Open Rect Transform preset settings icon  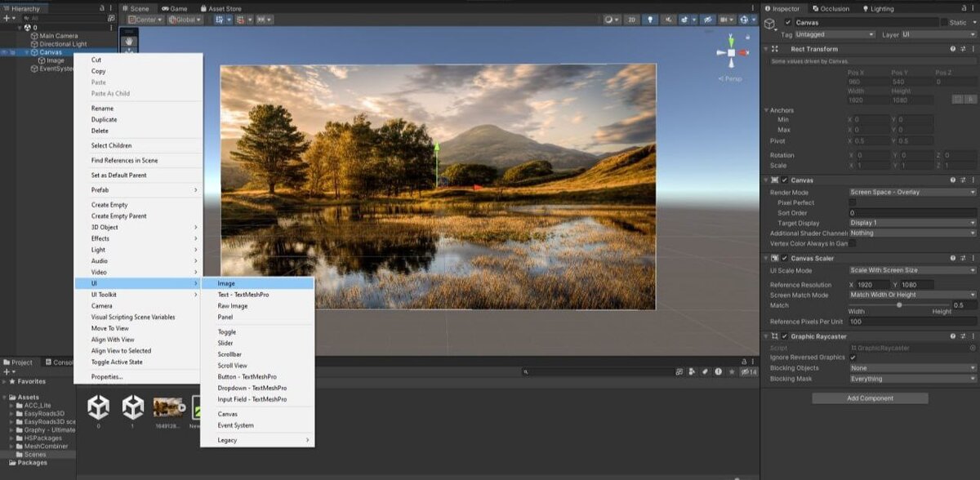(961, 49)
